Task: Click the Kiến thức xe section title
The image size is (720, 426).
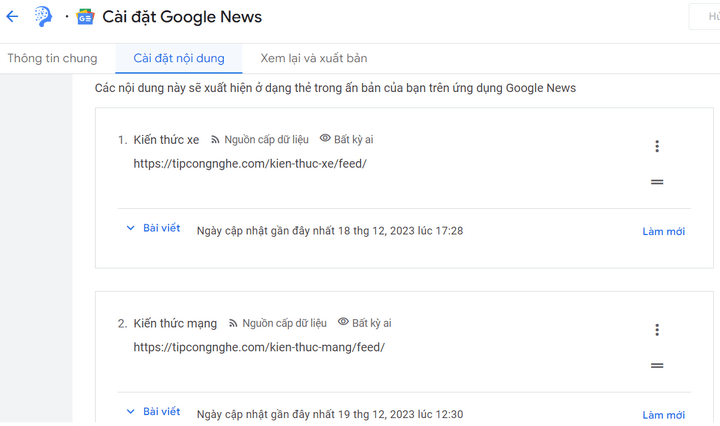Action: coord(166,140)
